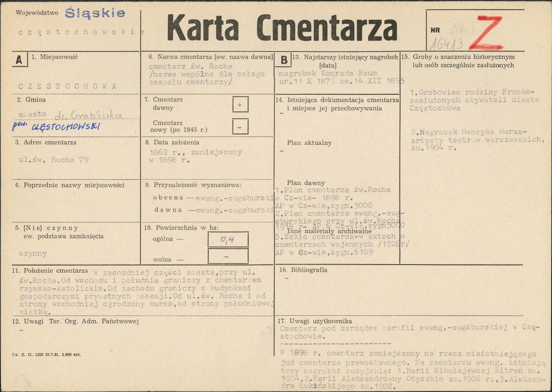Click the typed status 'czynny'
The width and height of the screenshot is (552, 392).
(33, 254)
